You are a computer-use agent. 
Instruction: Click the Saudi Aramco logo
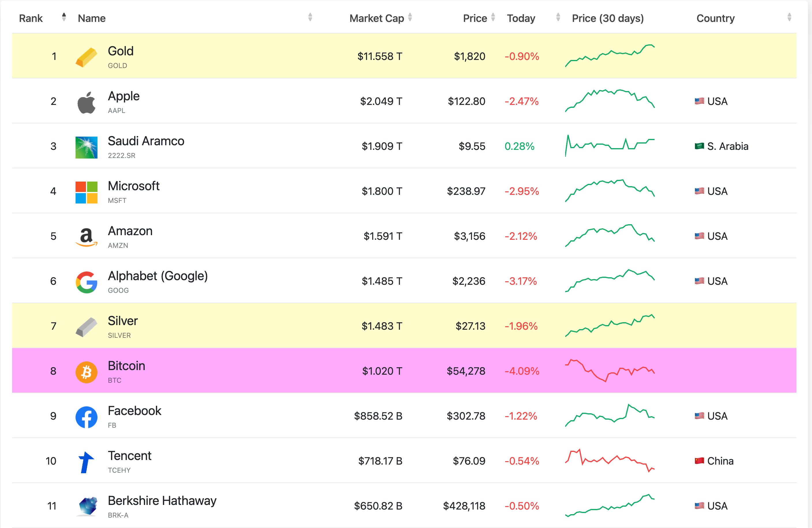point(86,147)
